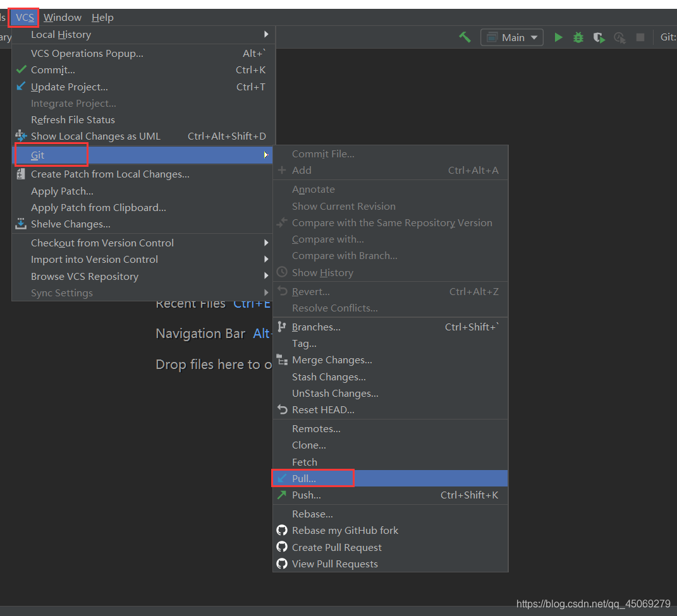Image resolution: width=677 pixels, height=616 pixels.
Task: Select Rebase my GitHub fork
Action: [390, 531]
